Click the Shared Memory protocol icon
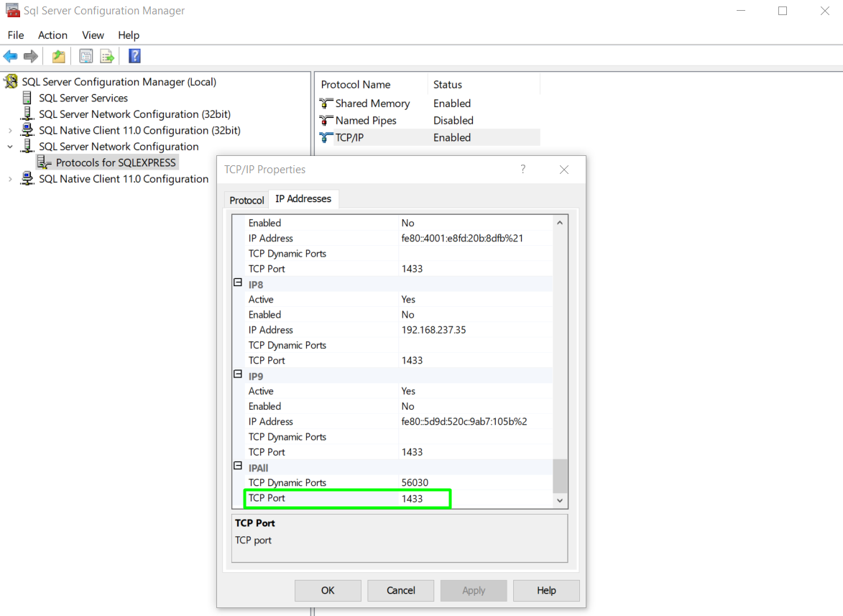 [326, 104]
